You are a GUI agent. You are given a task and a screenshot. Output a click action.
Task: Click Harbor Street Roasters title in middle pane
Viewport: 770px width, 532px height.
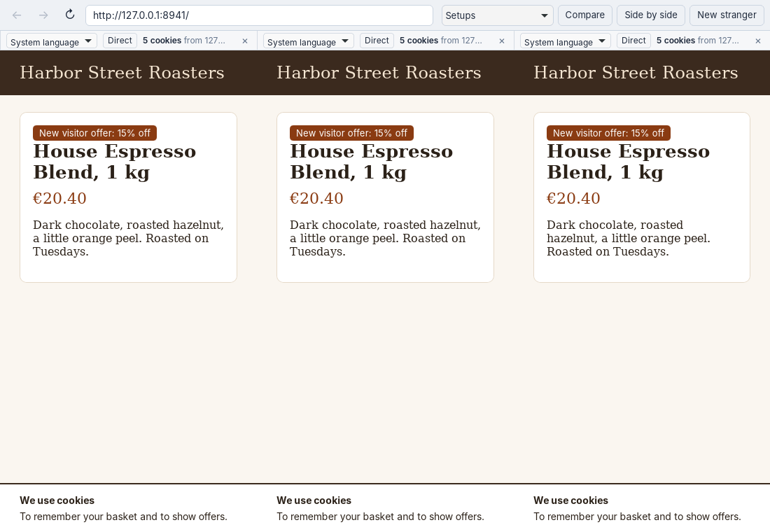click(379, 73)
